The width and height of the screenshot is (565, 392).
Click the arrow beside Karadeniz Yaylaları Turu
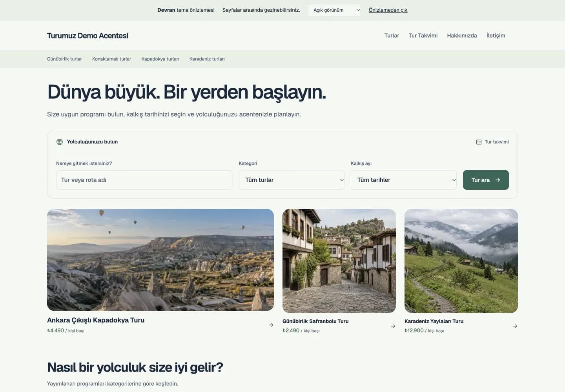[515, 326]
